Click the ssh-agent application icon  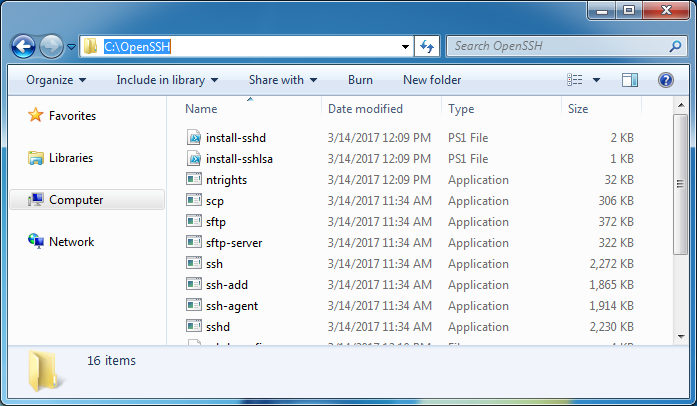[x=194, y=305]
